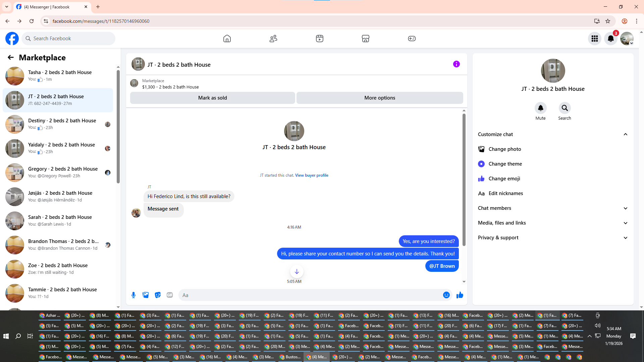This screenshot has width=644, height=362.
Task: Change the chat theme color
Action: click(505, 164)
